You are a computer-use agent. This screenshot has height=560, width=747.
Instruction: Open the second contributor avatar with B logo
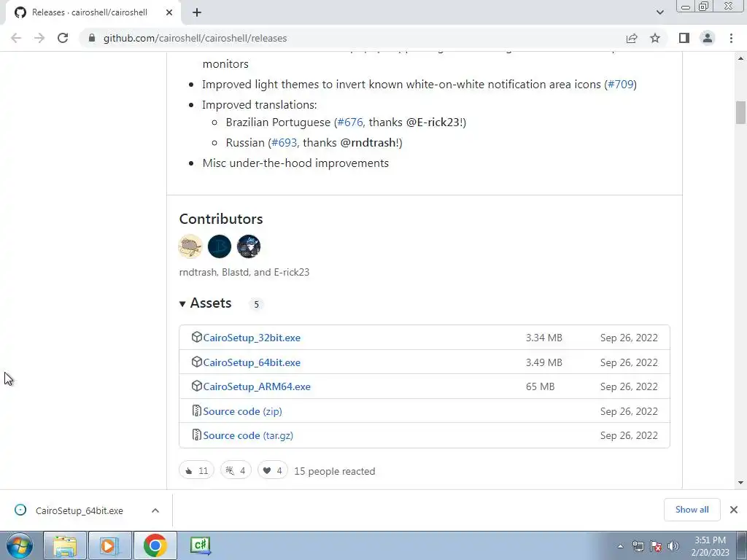pyautogui.click(x=220, y=246)
